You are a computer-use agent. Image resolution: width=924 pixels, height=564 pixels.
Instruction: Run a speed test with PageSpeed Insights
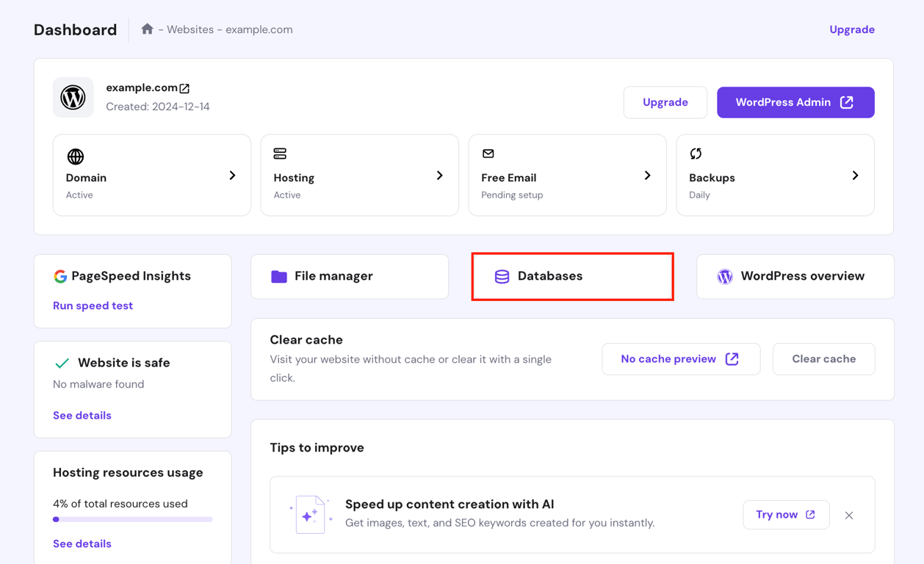pos(93,305)
